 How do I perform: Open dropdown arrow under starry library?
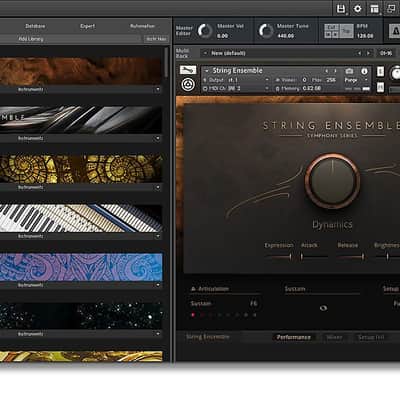click(158, 334)
